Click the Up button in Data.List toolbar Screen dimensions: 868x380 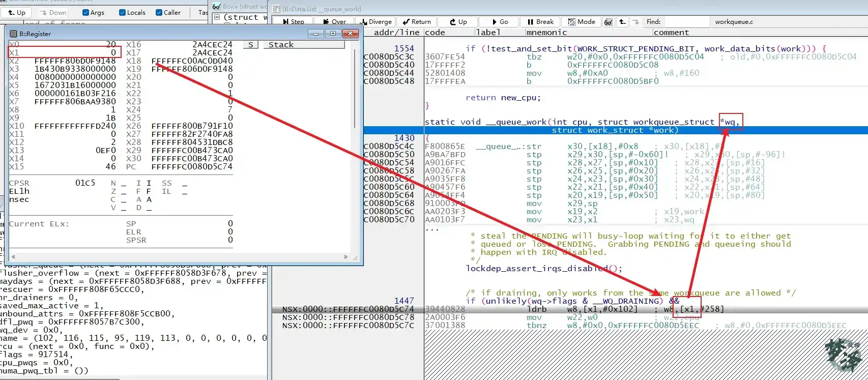pyautogui.click(x=458, y=22)
